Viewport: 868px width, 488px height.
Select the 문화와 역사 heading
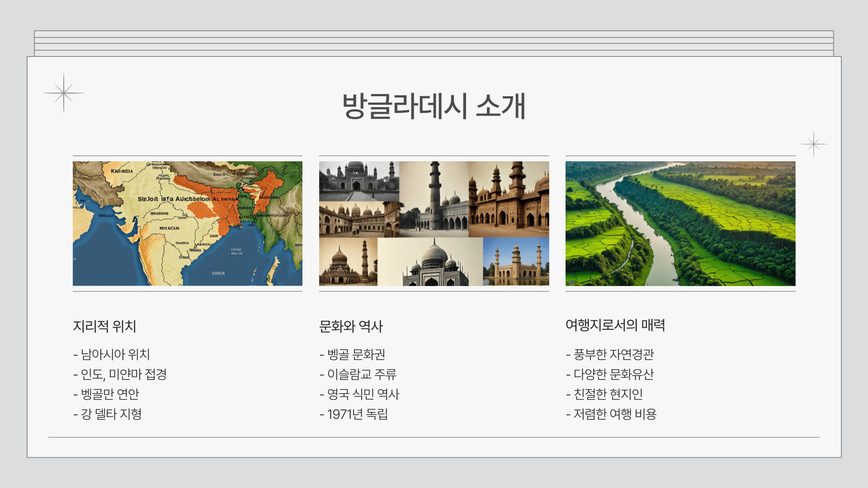click(x=351, y=326)
